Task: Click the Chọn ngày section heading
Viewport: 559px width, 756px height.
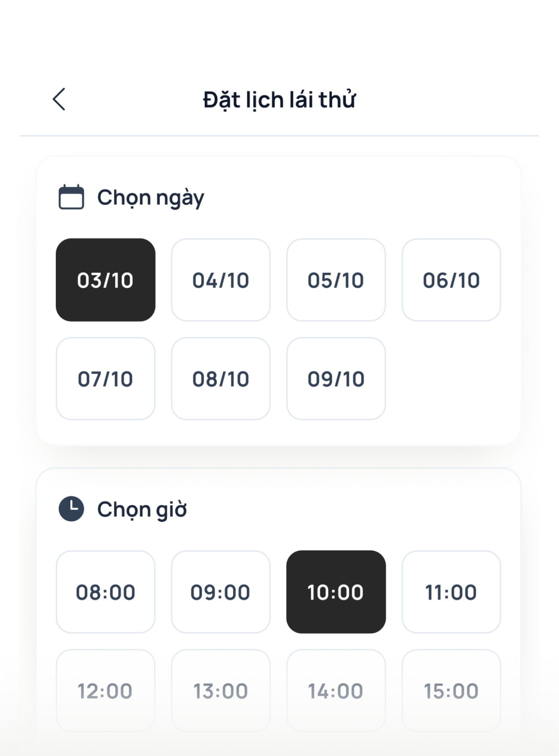Action: coord(150,198)
